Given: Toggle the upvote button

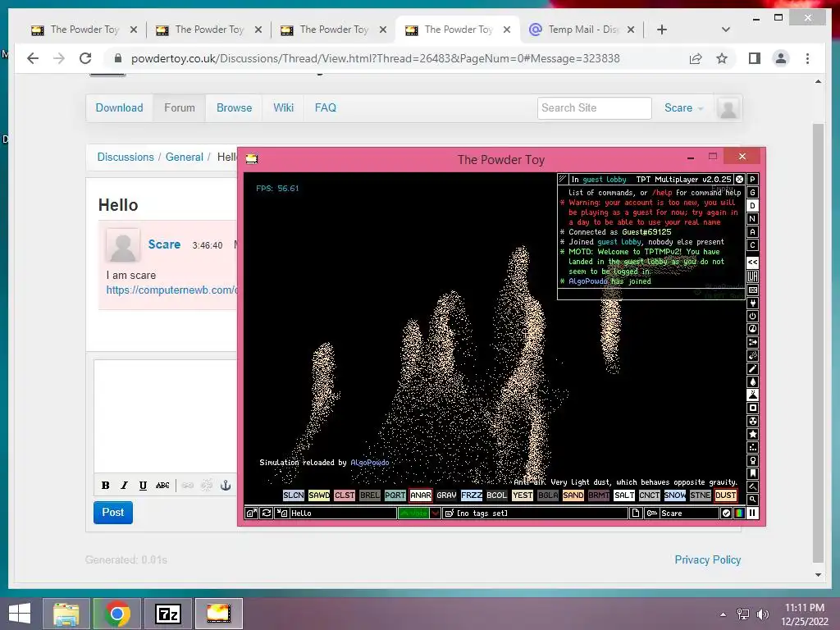Looking at the screenshot, I should point(413,513).
